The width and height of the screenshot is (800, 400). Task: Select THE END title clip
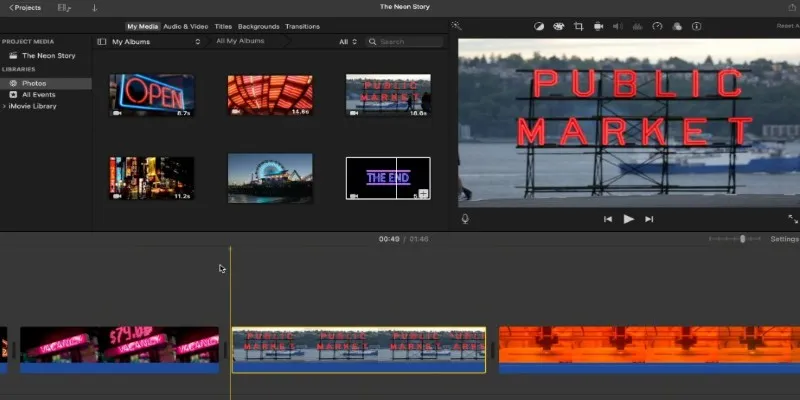pyautogui.click(x=388, y=178)
